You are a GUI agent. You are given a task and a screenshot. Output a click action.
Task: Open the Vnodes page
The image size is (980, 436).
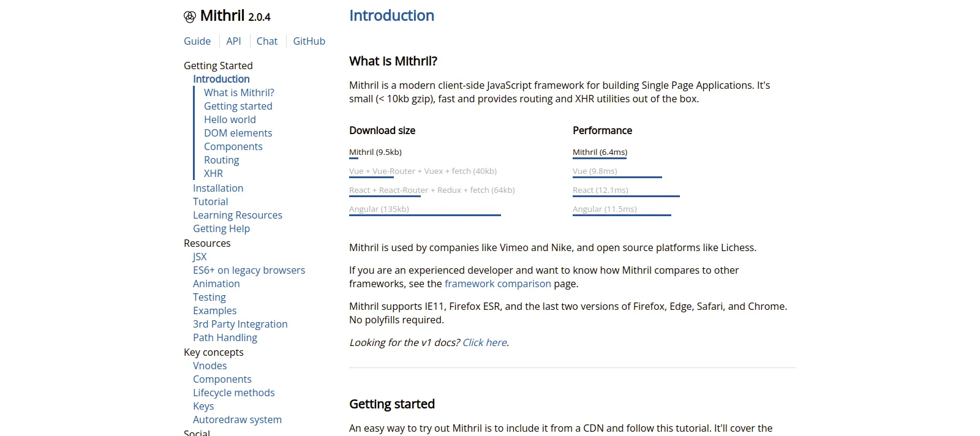(x=209, y=366)
